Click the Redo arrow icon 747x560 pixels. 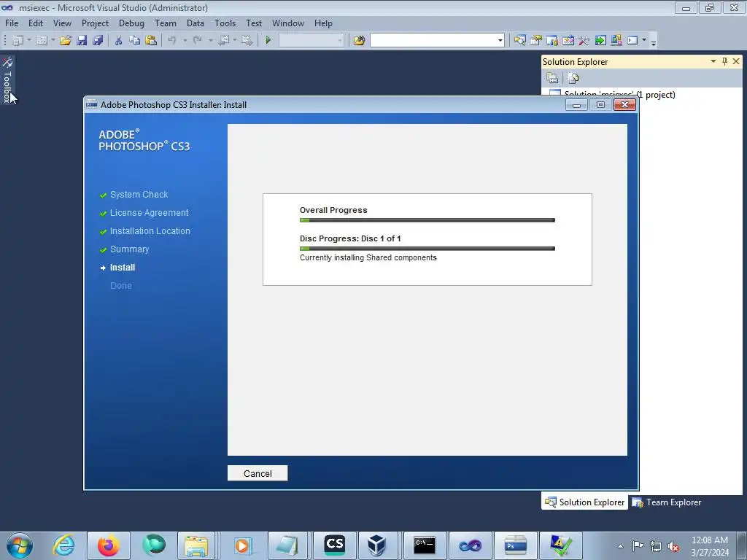(197, 41)
